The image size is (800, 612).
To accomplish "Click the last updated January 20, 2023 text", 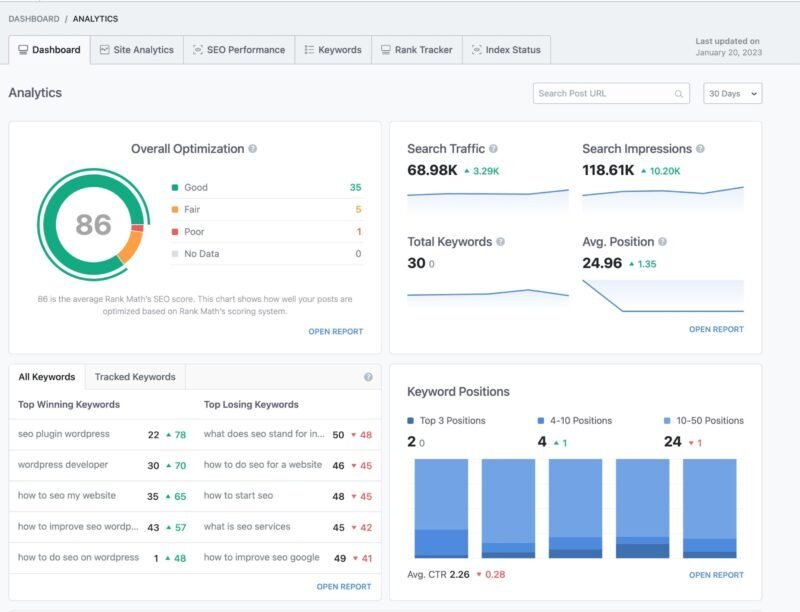I will [728, 47].
